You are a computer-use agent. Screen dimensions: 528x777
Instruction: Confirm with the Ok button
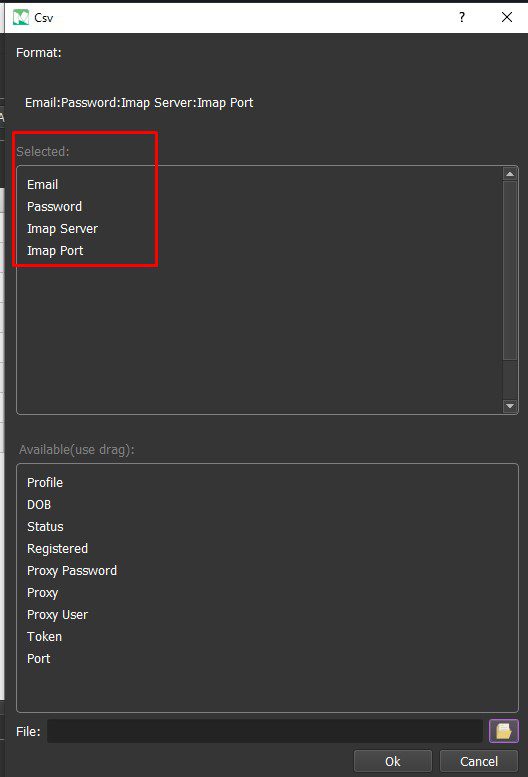tap(393, 761)
